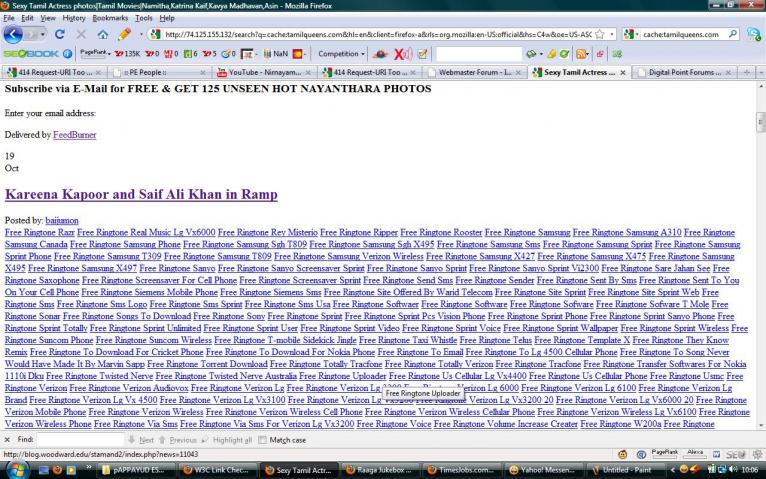Open the SEOBook info icon
This screenshot has height=479, width=766.
(x=67, y=54)
